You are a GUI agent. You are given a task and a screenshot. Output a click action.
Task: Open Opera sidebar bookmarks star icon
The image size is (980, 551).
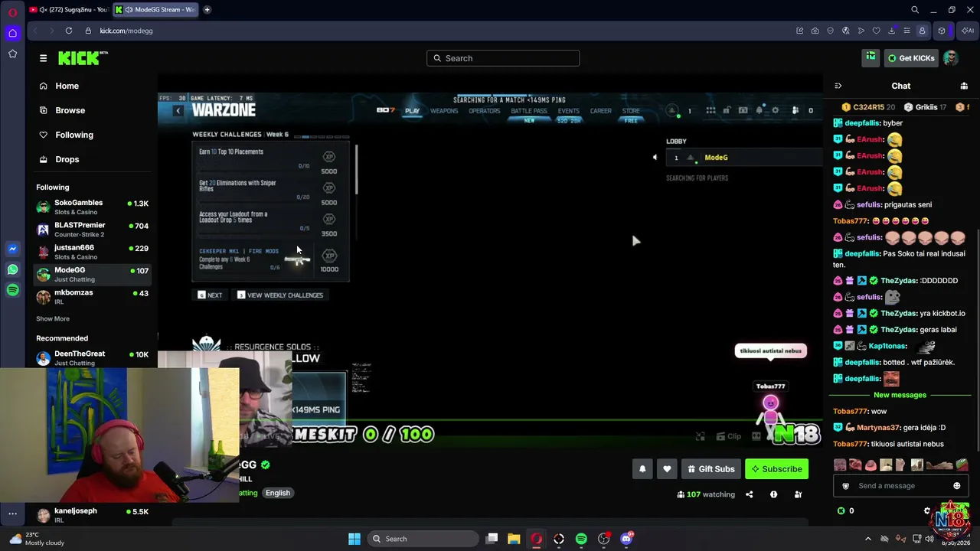click(12, 54)
